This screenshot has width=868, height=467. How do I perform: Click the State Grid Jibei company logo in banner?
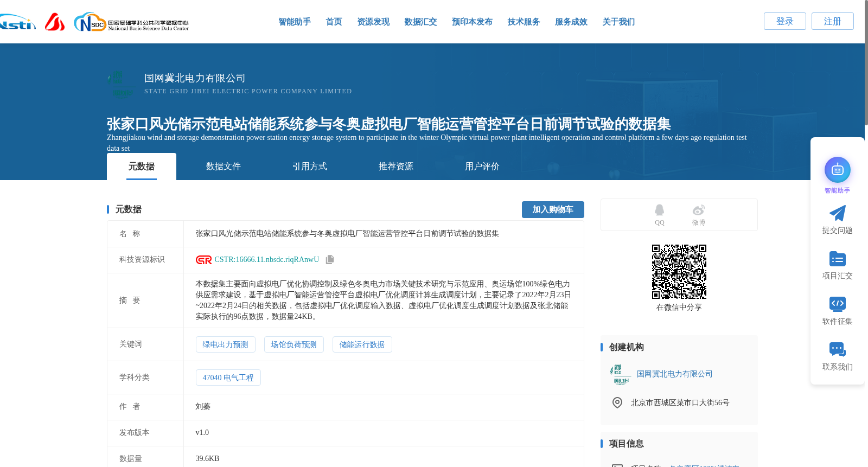click(x=122, y=84)
